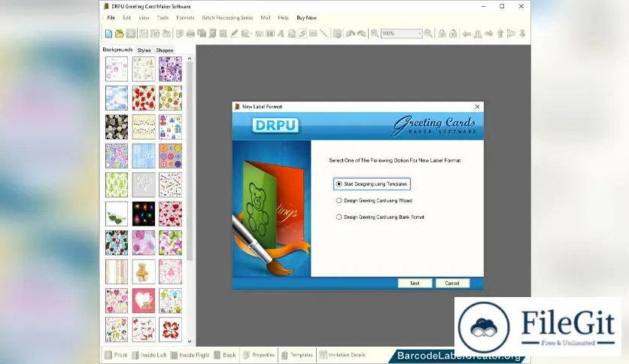The height and width of the screenshot is (364, 629).
Task: Switch to the Shapes tab
Action: click(x=165, y=50)
